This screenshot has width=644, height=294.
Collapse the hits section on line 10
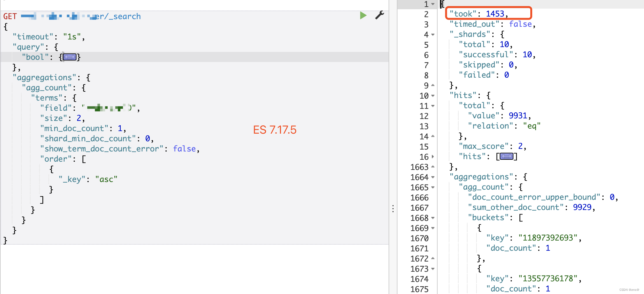click(433, 95)
